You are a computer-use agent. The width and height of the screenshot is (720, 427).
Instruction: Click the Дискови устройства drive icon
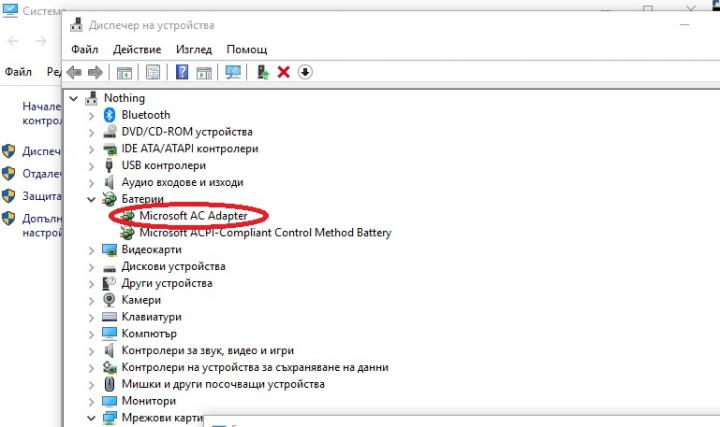tap(109, 267)
